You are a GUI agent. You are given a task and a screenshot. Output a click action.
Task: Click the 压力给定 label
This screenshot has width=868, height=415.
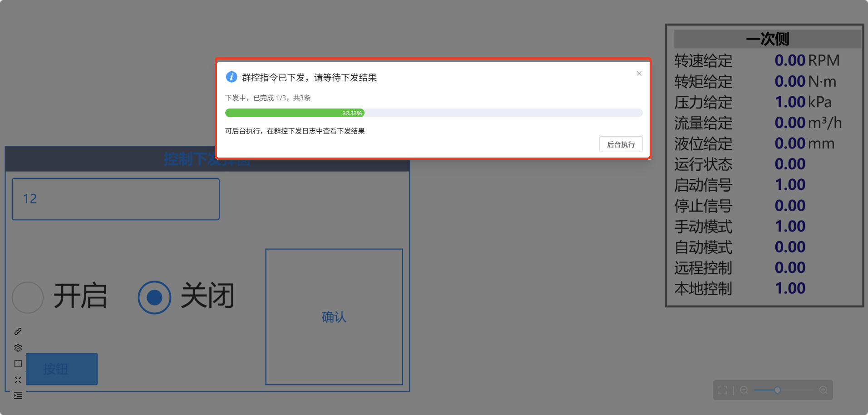pyautogui.click(x=703, y=102)
